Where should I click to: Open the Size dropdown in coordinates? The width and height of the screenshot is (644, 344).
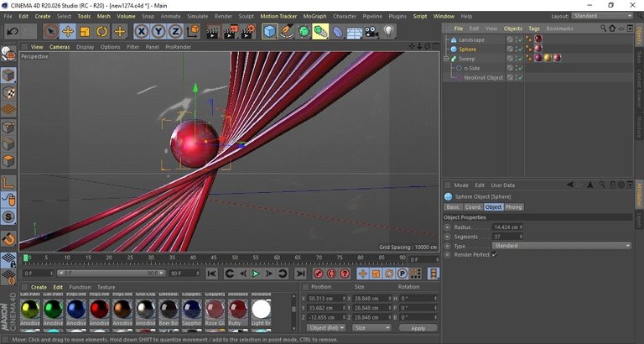[x=371, y=328]
